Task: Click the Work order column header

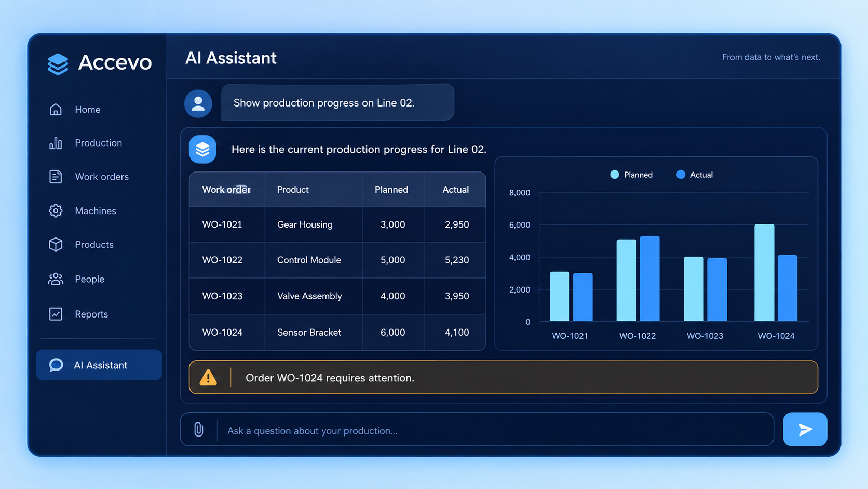Action: point(226,190)
